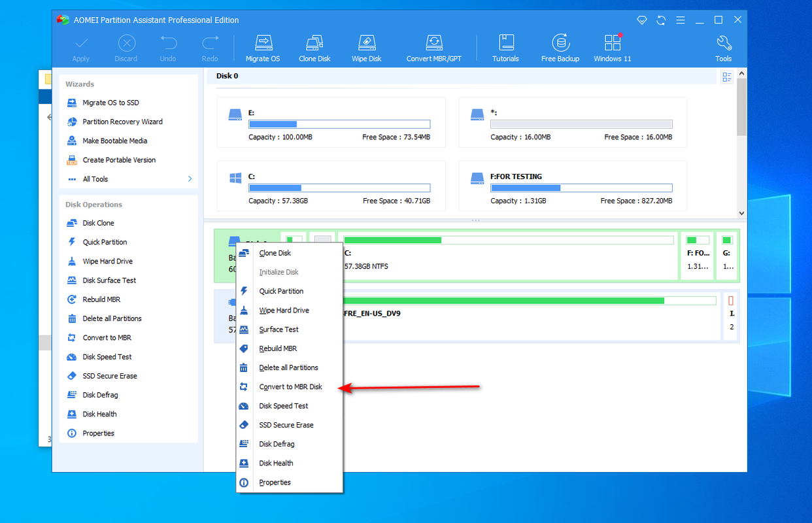Choose Rebuild MBR in context menu
The height and width of the screenshot is (523, 812).
[x=290, y=348]
